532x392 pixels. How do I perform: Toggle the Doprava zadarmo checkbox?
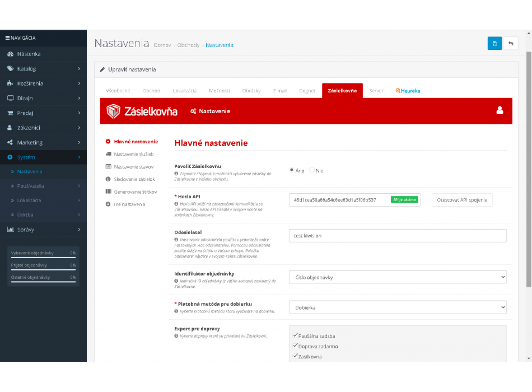295,346
